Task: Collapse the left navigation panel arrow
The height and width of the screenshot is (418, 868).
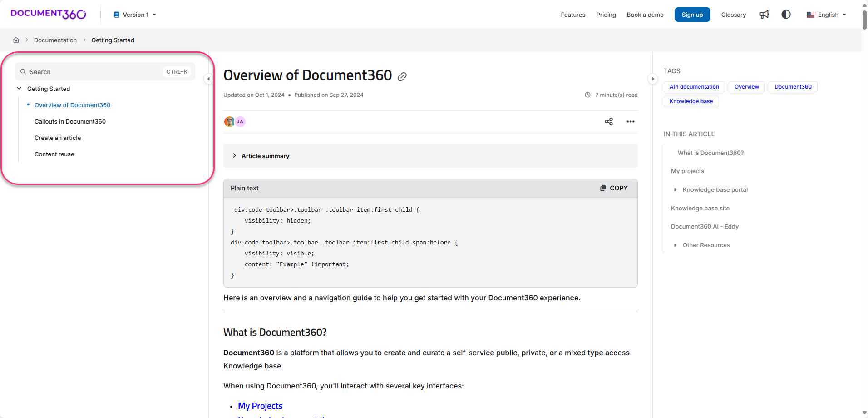Action: click(208, 79)
